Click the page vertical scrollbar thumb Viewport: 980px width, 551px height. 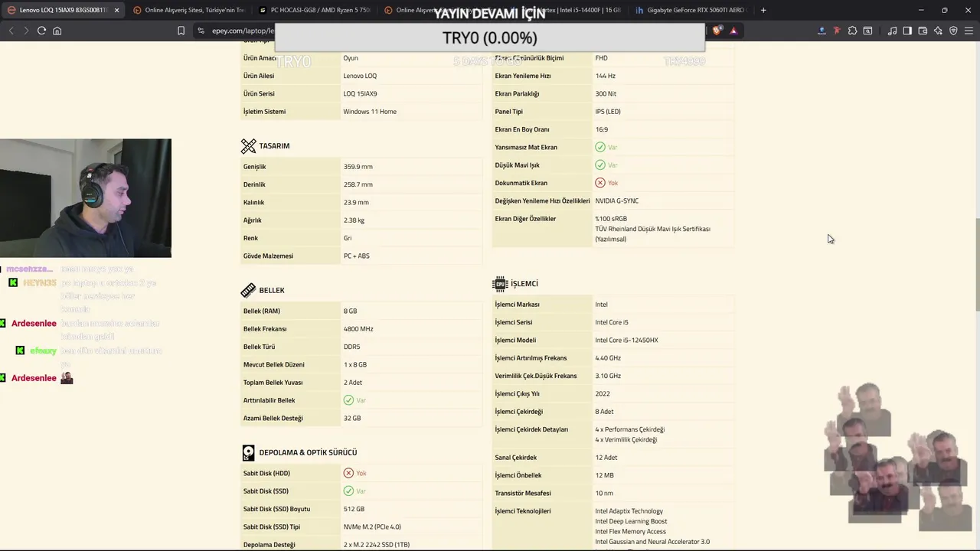pos(976,264)
